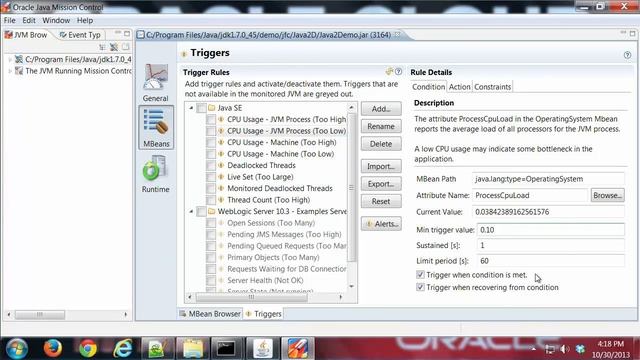Viewport: 640px width, 360px height.
Task: Click the Sustained [s] input field
Action: coord(550,245)
